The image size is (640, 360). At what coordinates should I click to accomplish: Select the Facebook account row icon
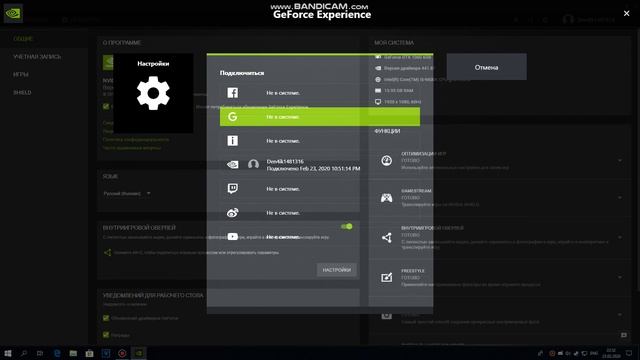click(233, 93)
